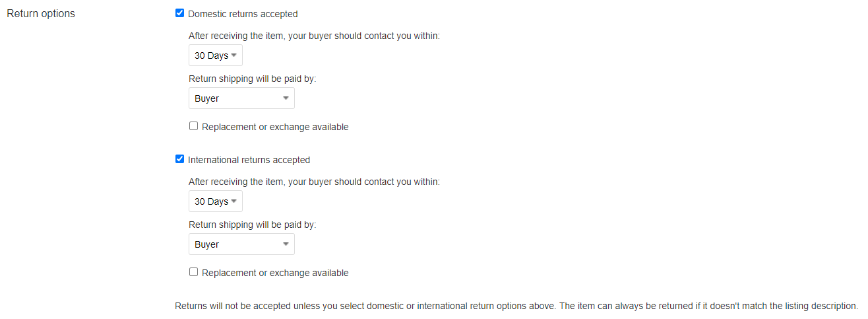Uncheck the International returns accepted checkbox
The width and height of the screenshot is (868, 319).
pos(179,159)
